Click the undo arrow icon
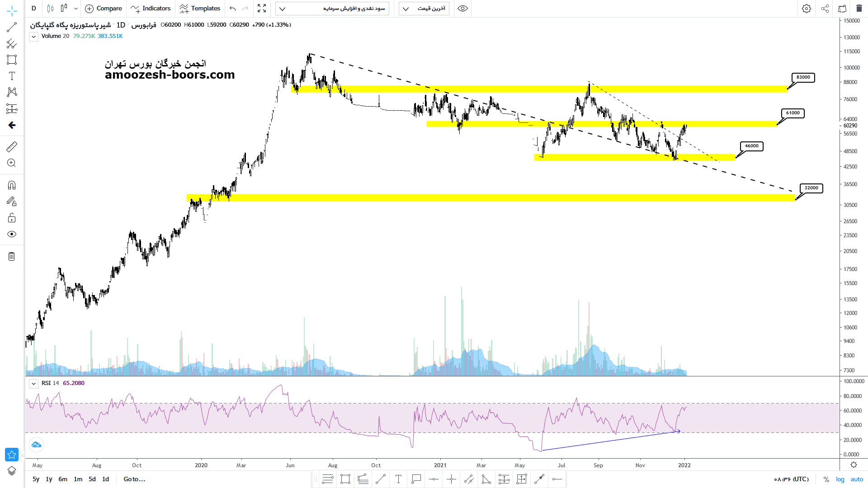The image size is (868, 488). pos(232,9)
